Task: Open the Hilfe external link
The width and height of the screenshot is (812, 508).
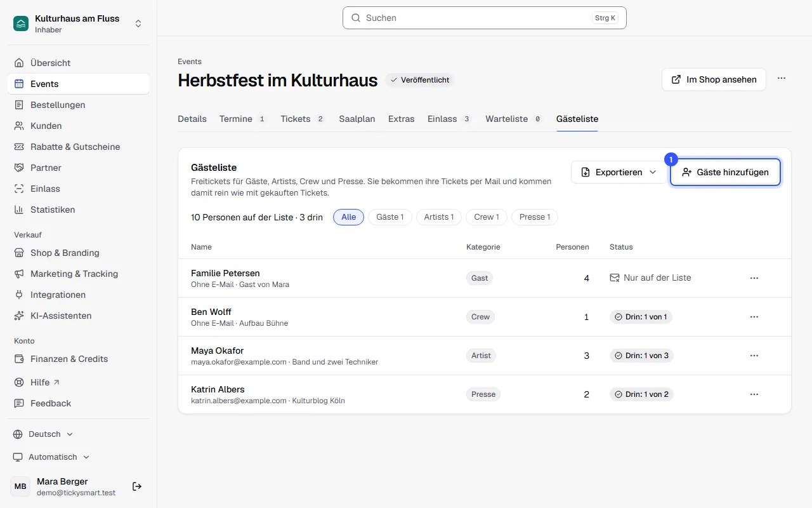Action: pos(45,382)
